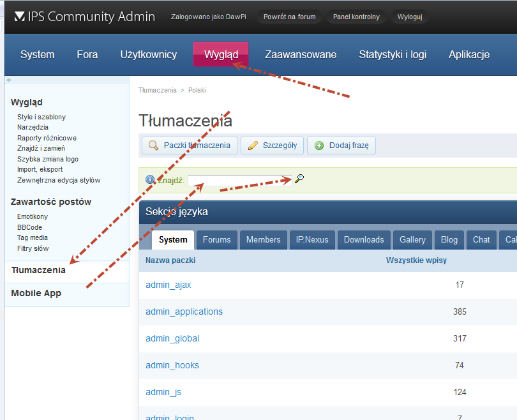Open Statystyki i logi menu

tap(393, 54)
